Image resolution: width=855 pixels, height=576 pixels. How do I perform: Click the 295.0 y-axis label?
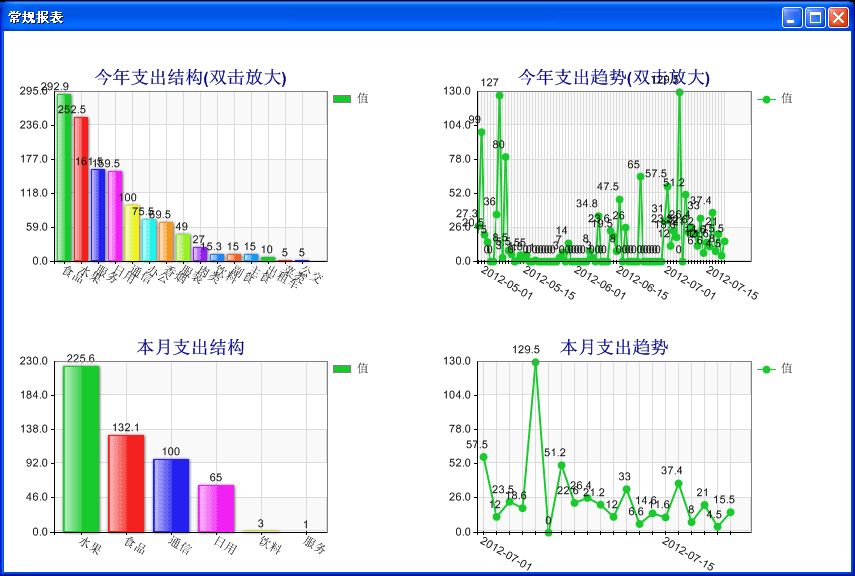tap(33, 91)
